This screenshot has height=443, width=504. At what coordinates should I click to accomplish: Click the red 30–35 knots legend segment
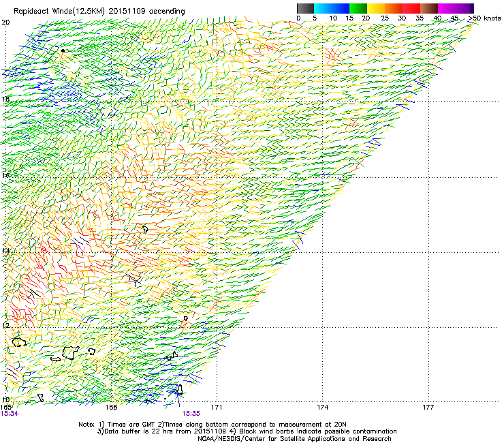(411, 8)
